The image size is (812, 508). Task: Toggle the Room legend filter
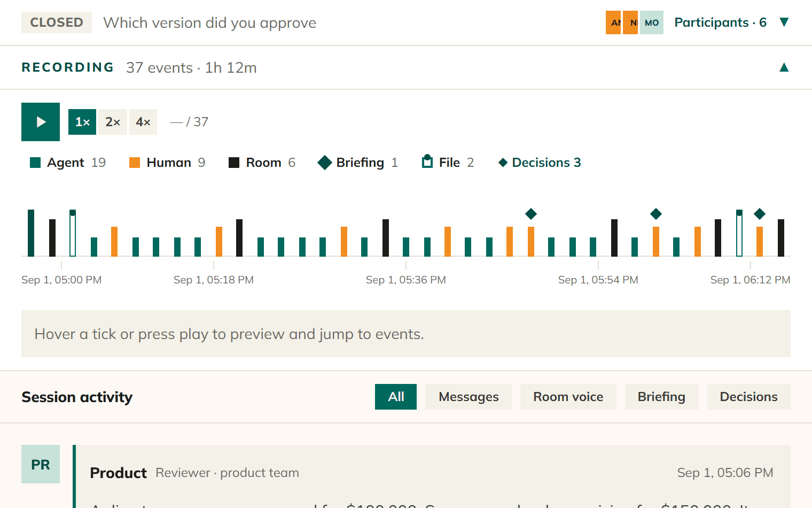click(x=262, y=163)
